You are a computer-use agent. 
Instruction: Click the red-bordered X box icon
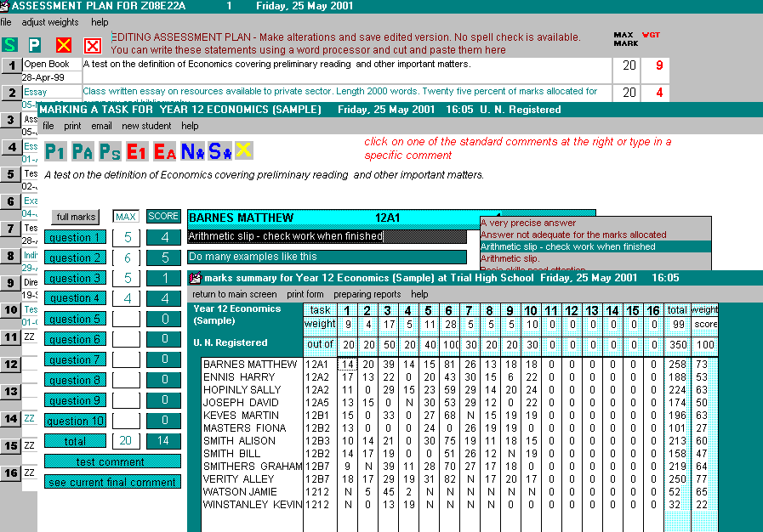93,45
